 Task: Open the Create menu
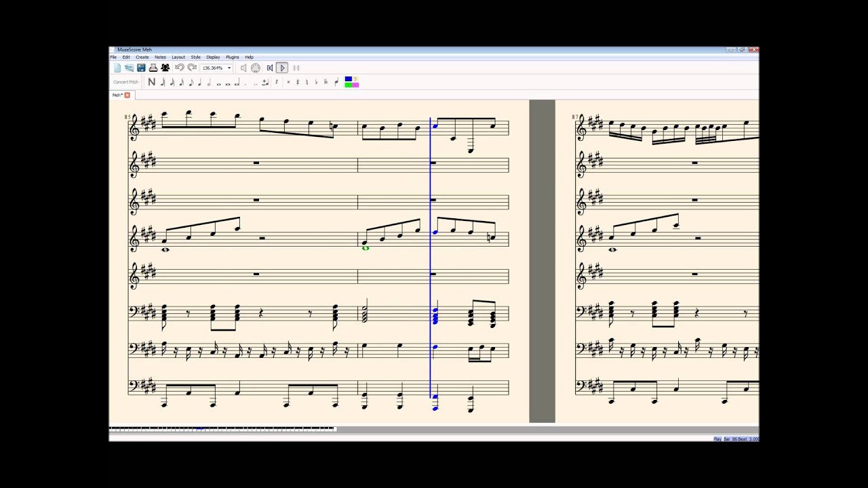click(x=142, y=57)
